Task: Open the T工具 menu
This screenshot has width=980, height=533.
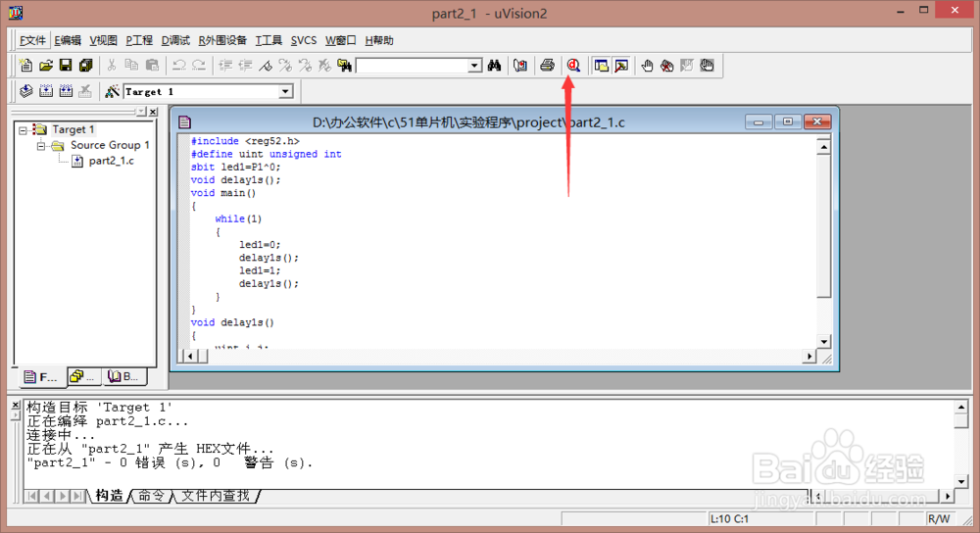Action: 269,40
